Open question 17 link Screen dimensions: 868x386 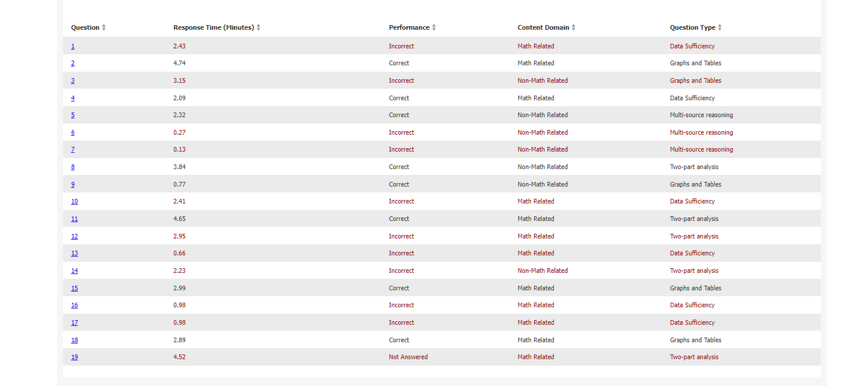click(x=74, y=322)
